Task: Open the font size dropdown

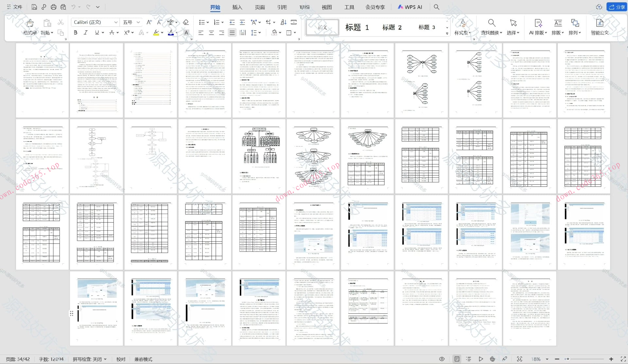Action: (x=138, y=22)
